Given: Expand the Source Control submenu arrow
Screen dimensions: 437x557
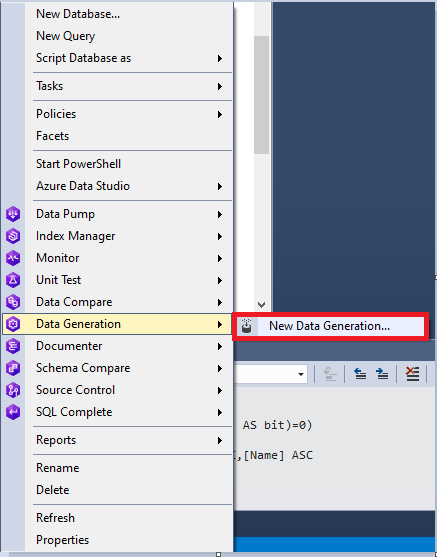Looking at the screenshot, I should pos(220,391).
